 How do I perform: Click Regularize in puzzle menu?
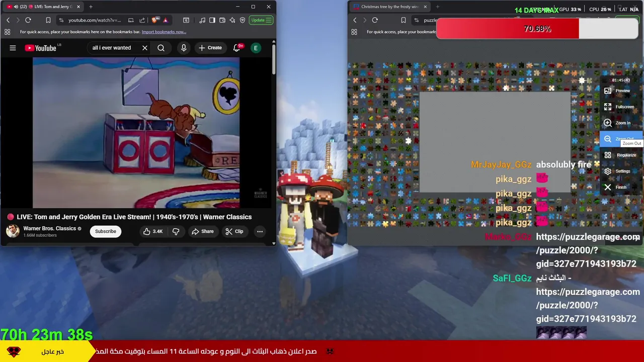pos(621,155)
